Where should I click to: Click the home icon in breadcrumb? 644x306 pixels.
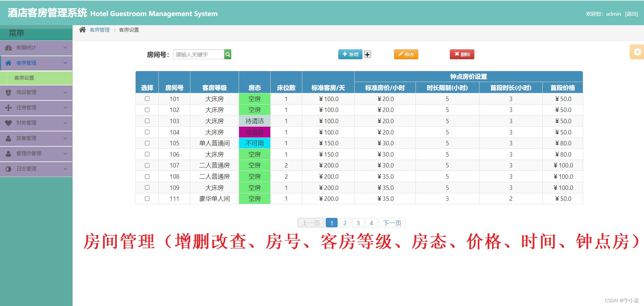point(82,30)
